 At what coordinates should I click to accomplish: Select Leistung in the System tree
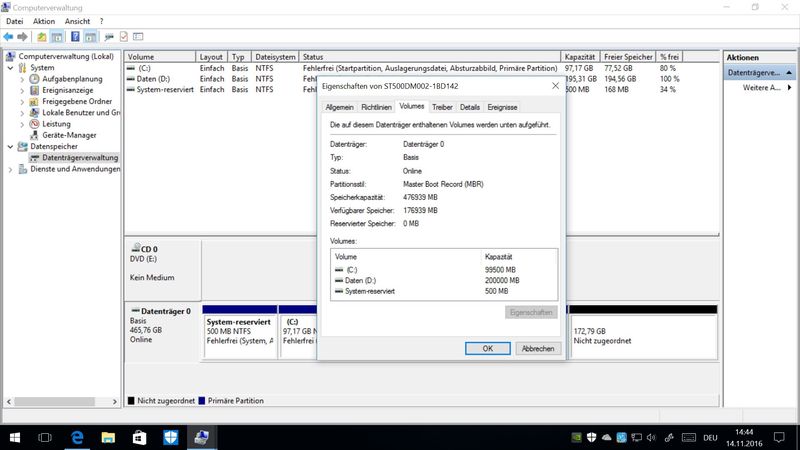pyautogui.click(x=57, y=124)
